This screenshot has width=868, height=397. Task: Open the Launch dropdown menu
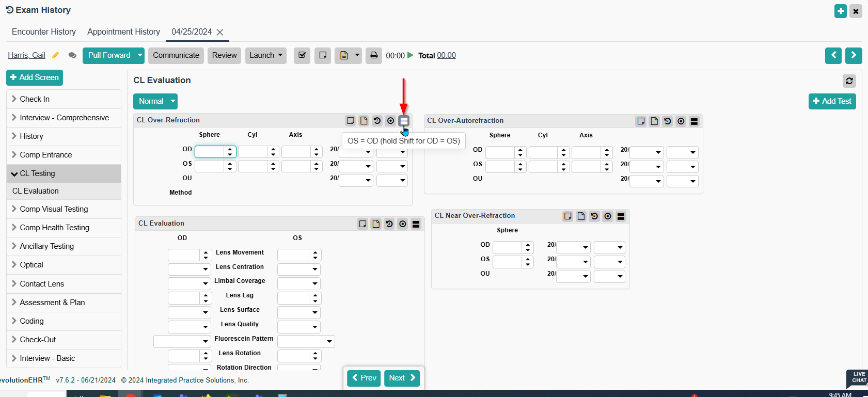265,55
